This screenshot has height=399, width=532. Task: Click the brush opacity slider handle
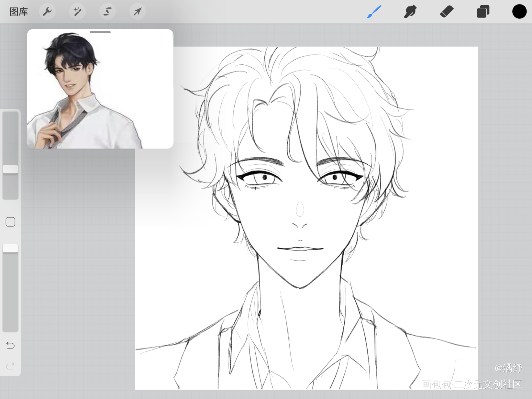point(10,248)
